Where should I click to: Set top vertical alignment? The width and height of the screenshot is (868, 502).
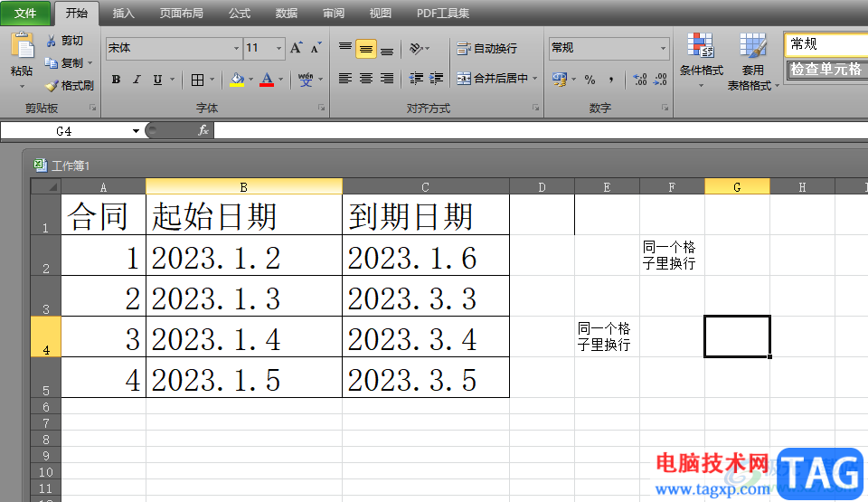344,48
